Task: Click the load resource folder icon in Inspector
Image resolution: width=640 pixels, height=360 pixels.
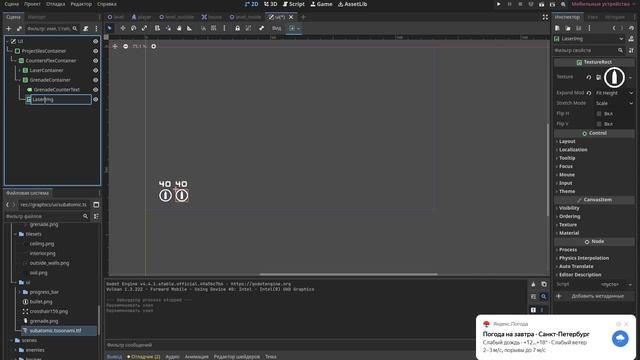Action: click(x=568, y=28)
